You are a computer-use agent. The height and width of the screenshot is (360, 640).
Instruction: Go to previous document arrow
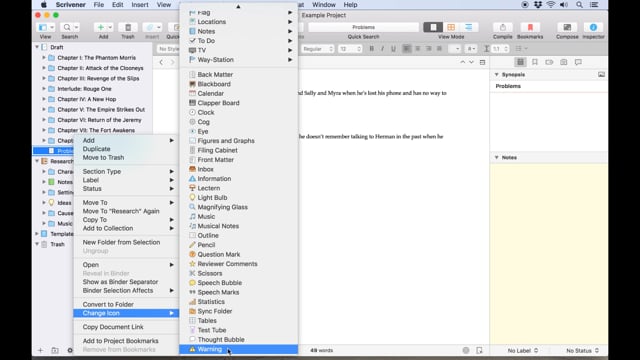click(462, 62)
